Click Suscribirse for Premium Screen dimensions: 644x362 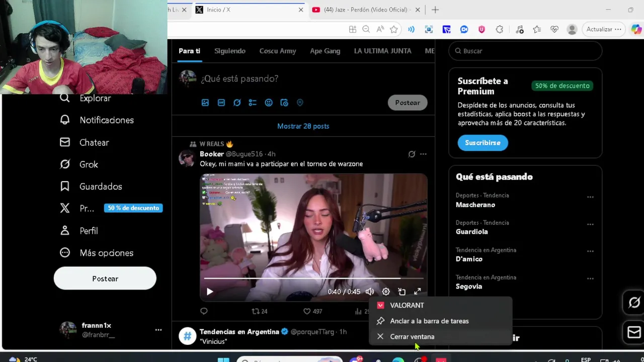tap(482, 143)
